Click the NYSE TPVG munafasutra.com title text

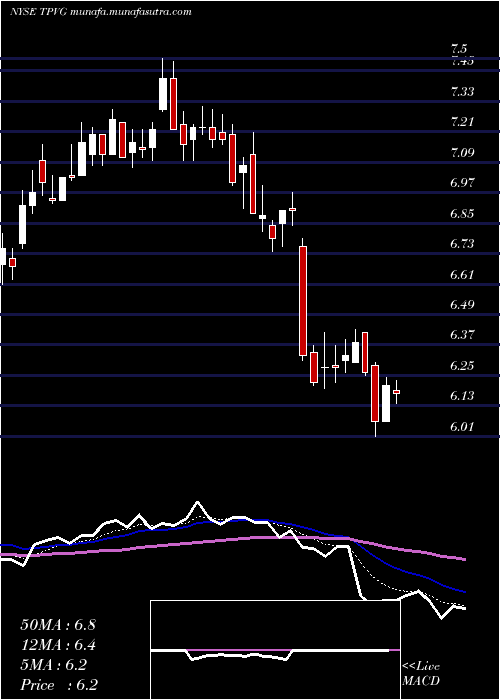(x=100, y=12)
